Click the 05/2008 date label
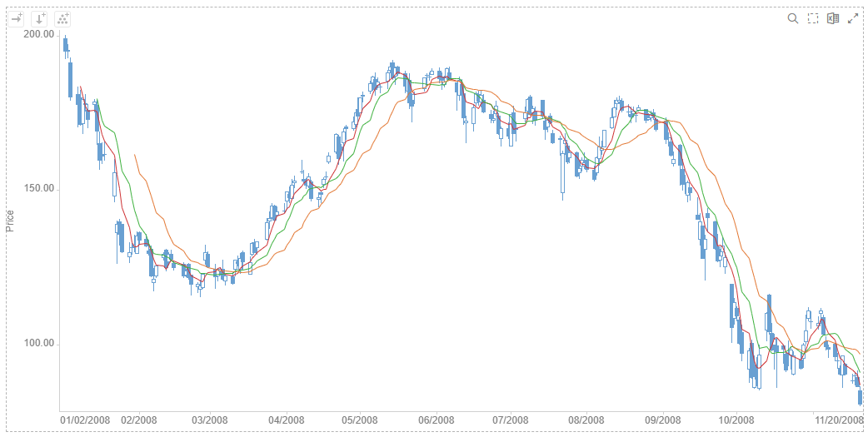The image size is (868, 437). (360, 420)
